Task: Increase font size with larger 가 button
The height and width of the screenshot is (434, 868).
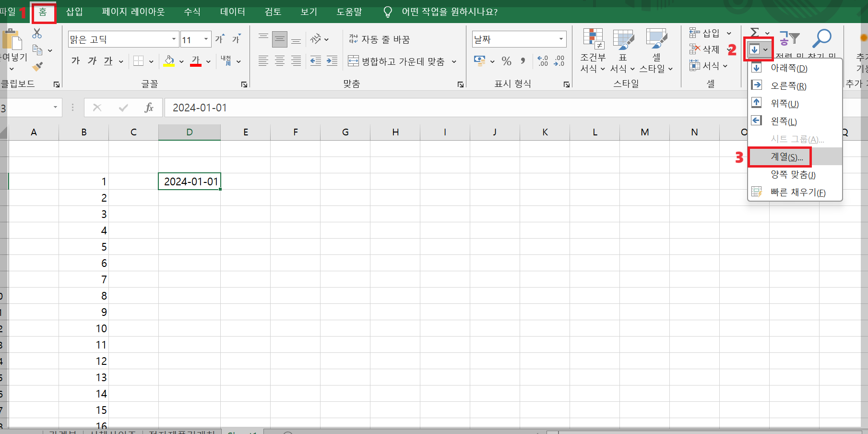Action: (220, 39)
